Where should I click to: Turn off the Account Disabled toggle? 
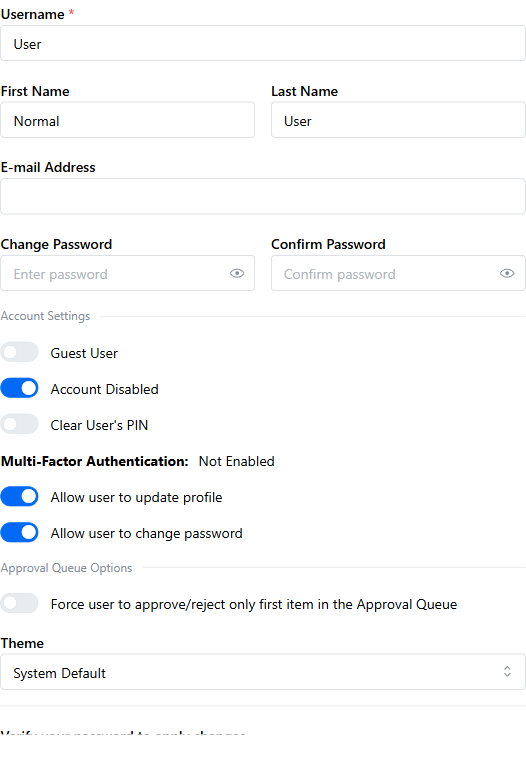click(x=20, y=388)
